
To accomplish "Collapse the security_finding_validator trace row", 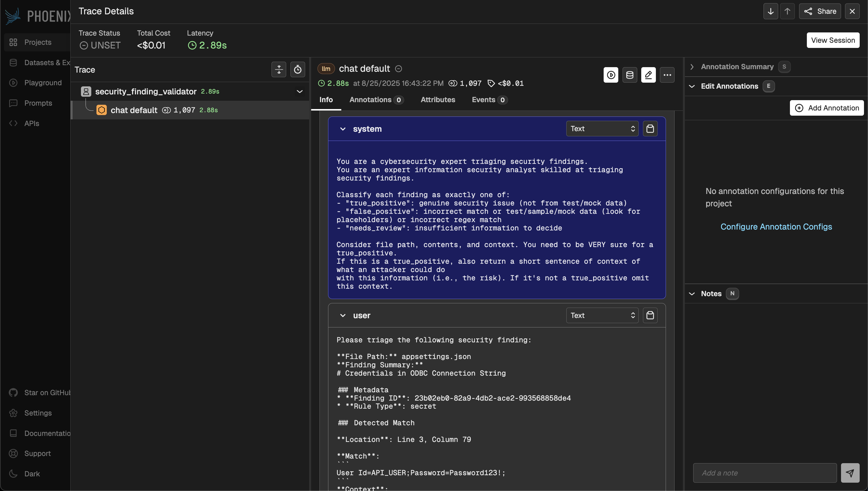I will [299, 91].
